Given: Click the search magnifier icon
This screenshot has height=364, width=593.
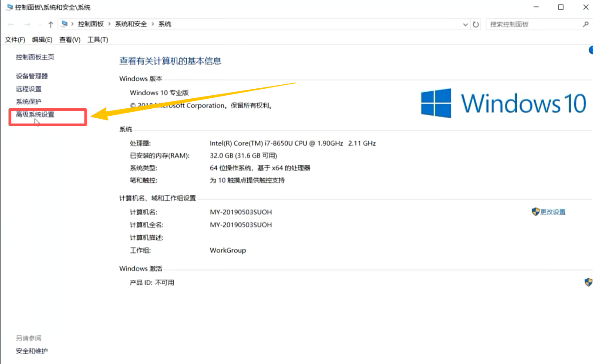Looking at the screenshot, I should (x=585, y=24).
